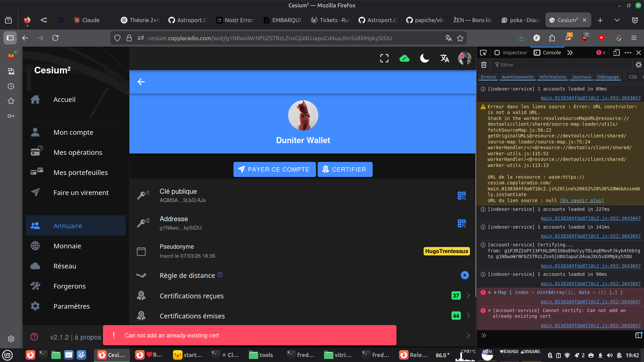The image size is (644, 362).
Task: Click green cloud network status icon
Action: coord(405,58)
